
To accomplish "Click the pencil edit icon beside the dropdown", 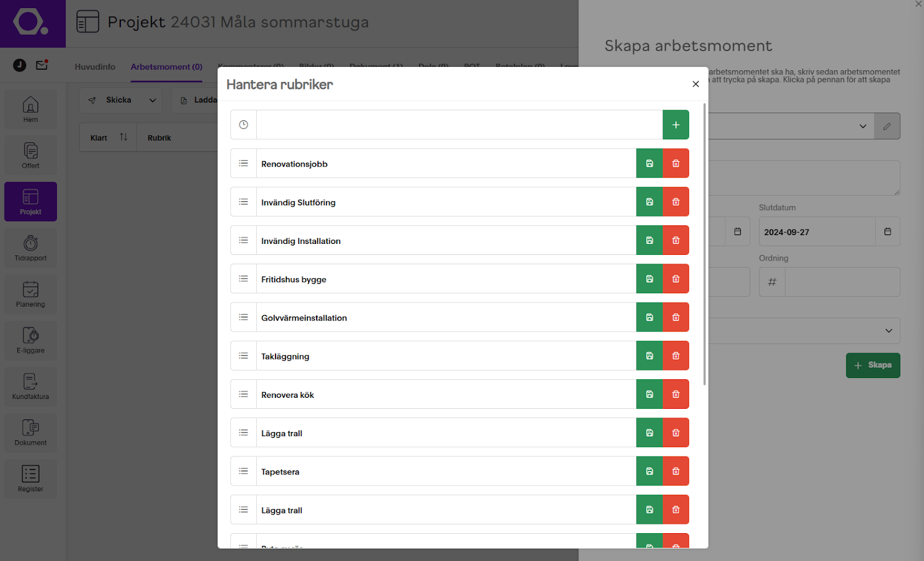I will tap(887, 126).
